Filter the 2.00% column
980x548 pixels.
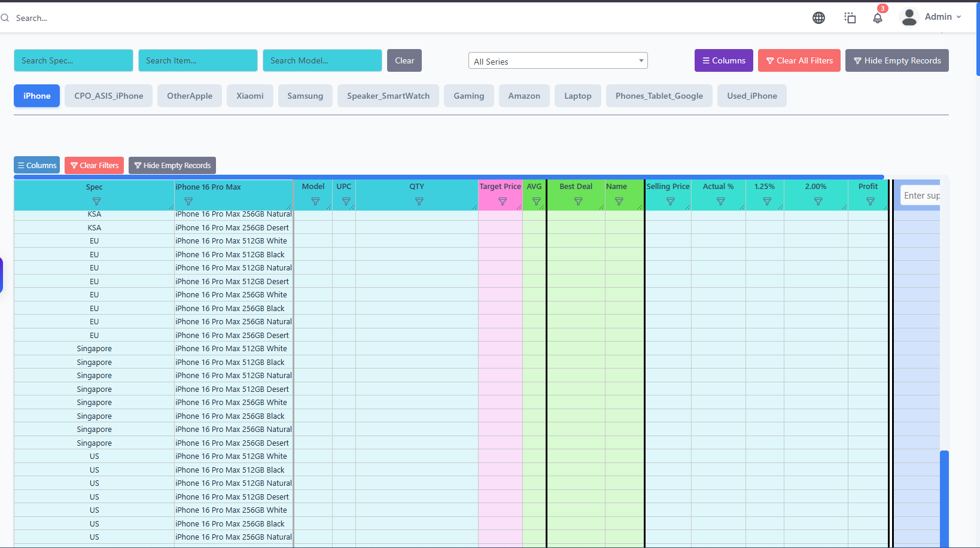coord(818,202)
